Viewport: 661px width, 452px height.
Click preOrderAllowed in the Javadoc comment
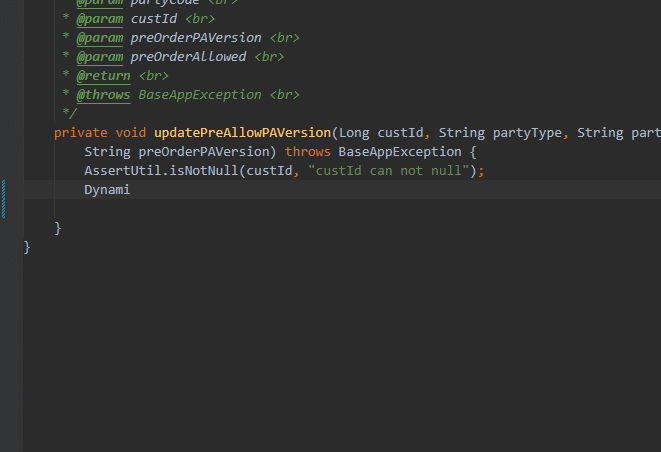click(x=188, y=57)
